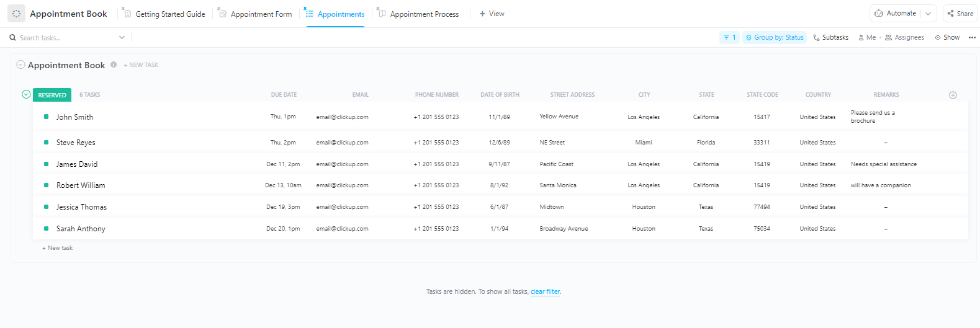Open the James David task
The height and width of the screenshot is (328, 980).
(x=77, y=164)
